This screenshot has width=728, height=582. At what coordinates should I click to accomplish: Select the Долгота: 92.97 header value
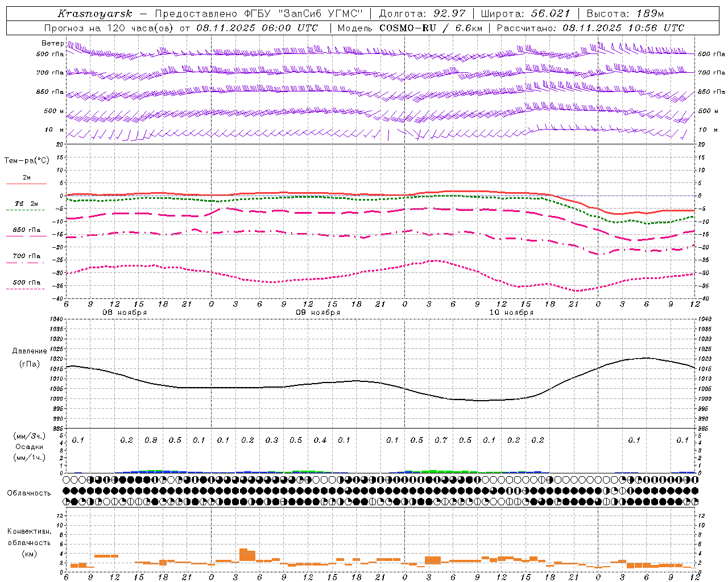pyautogui.click(x=422, y=14)
